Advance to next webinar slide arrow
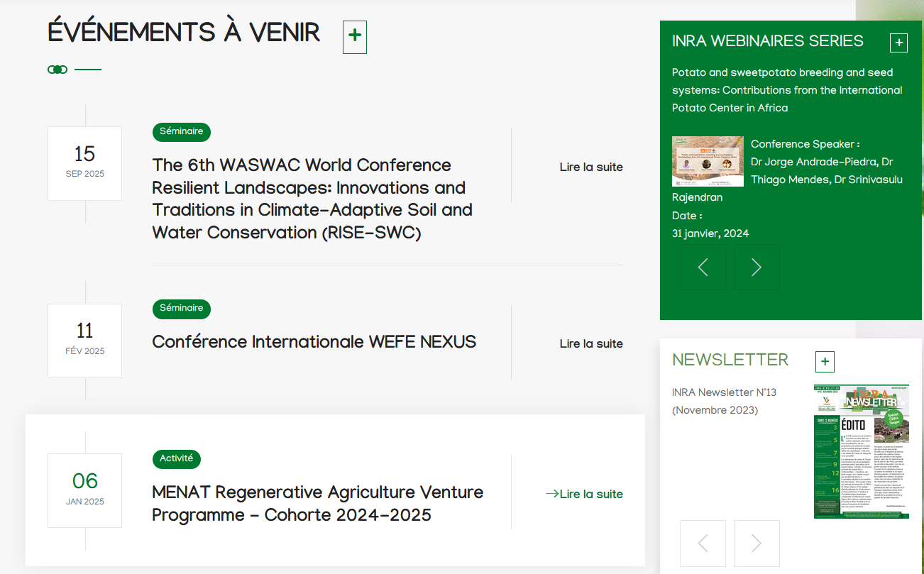 757,267
